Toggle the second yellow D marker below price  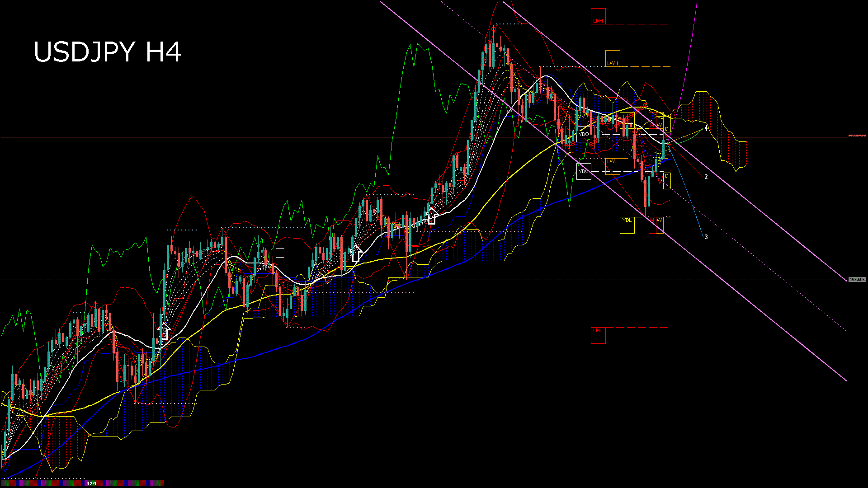click(666, 175)
